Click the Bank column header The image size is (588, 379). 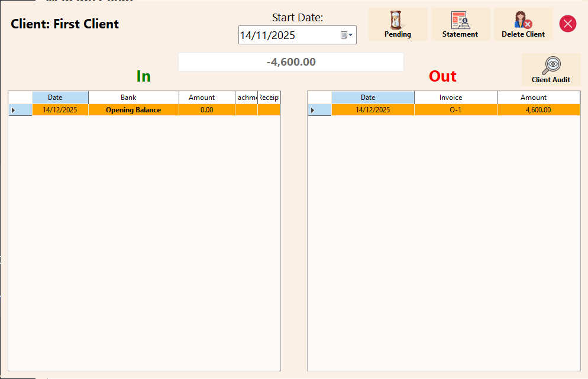pyautogui.click(x=133, y=97)
